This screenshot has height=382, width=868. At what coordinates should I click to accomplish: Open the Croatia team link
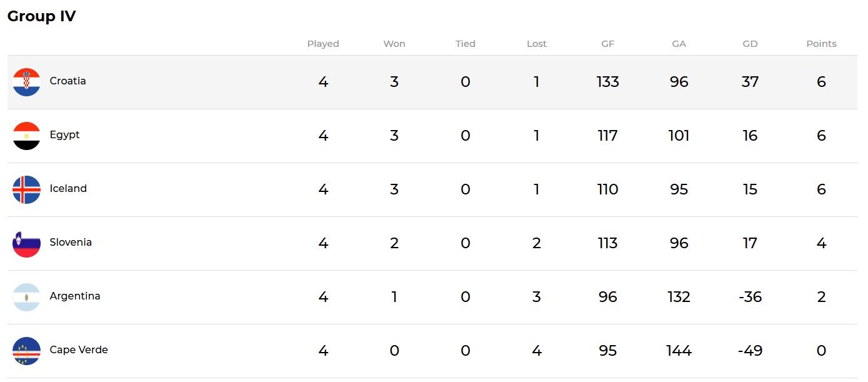[67, 81]
